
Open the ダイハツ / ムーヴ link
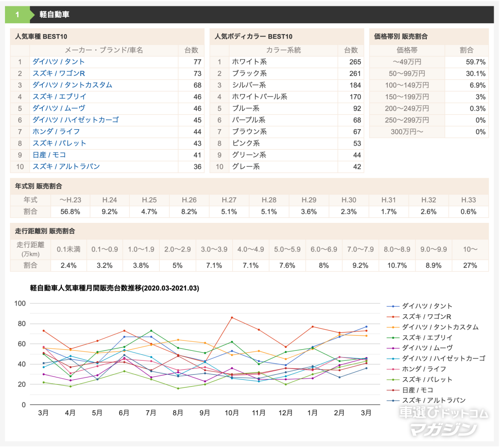59,108
